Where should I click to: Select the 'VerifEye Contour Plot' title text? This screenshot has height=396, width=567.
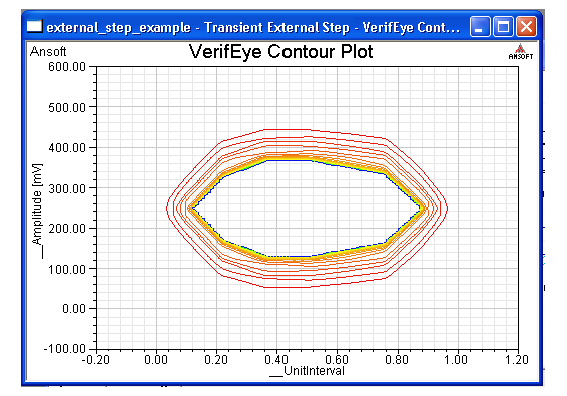281,51
